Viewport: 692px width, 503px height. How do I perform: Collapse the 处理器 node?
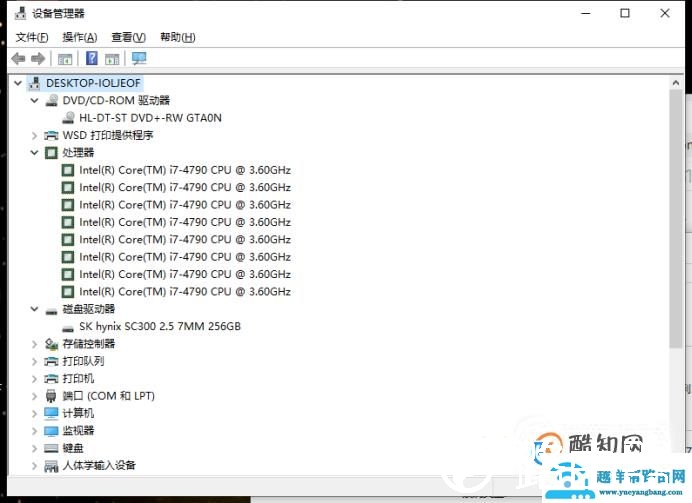point(34,153)
